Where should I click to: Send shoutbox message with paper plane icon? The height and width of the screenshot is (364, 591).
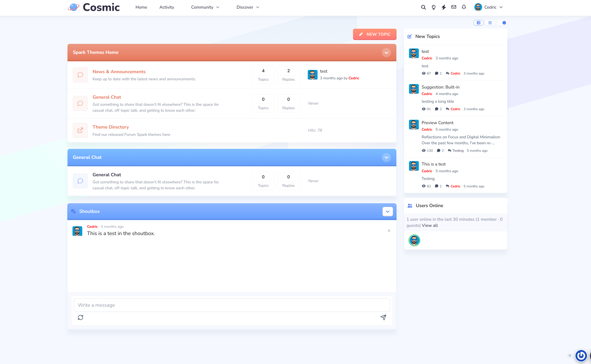(383, 317)
